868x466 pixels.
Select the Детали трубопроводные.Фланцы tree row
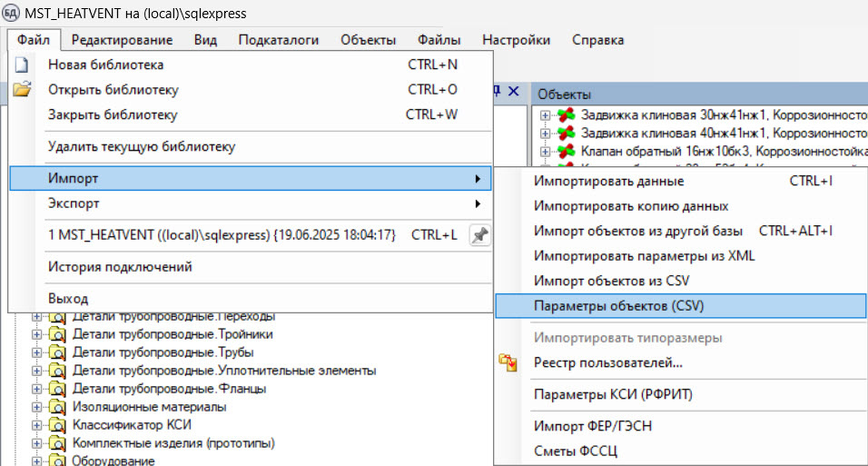[170, 389]
